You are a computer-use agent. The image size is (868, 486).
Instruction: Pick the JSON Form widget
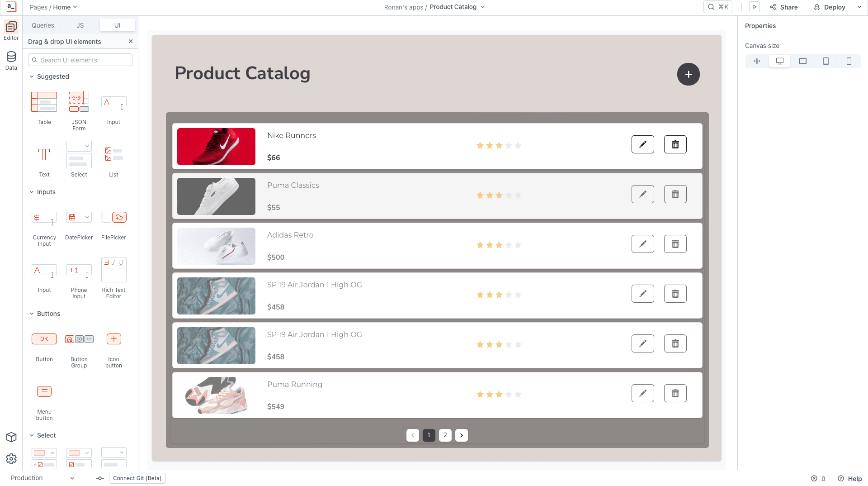[79, 102]
